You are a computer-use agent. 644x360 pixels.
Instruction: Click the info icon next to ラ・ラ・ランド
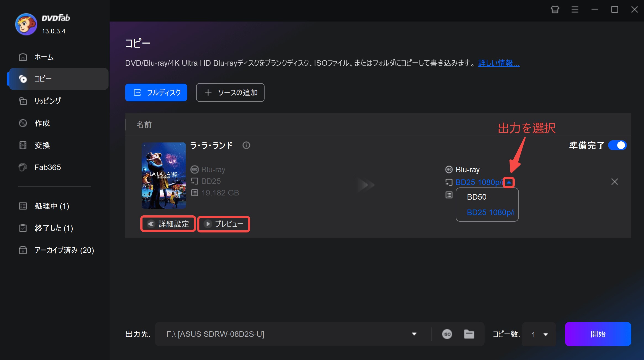pos(246,145)
